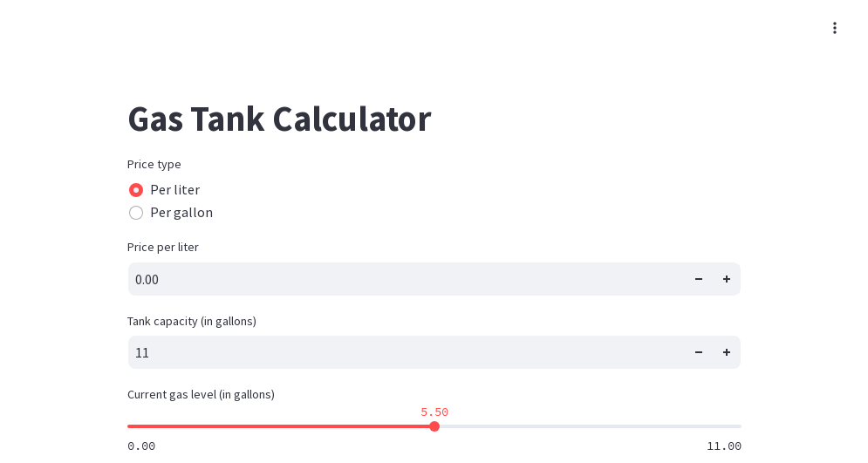Click the Current gas level label

(x=201, y=394)
